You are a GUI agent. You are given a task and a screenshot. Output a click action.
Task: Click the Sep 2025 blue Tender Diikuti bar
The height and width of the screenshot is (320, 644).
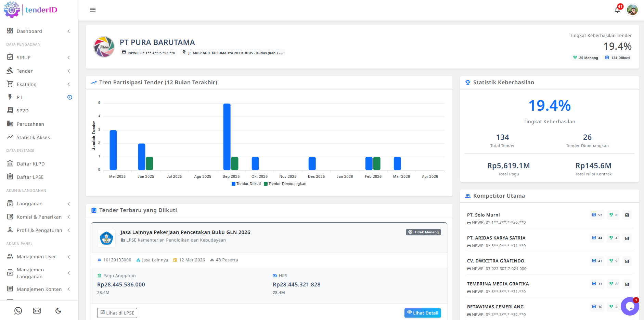pos(227,137)
